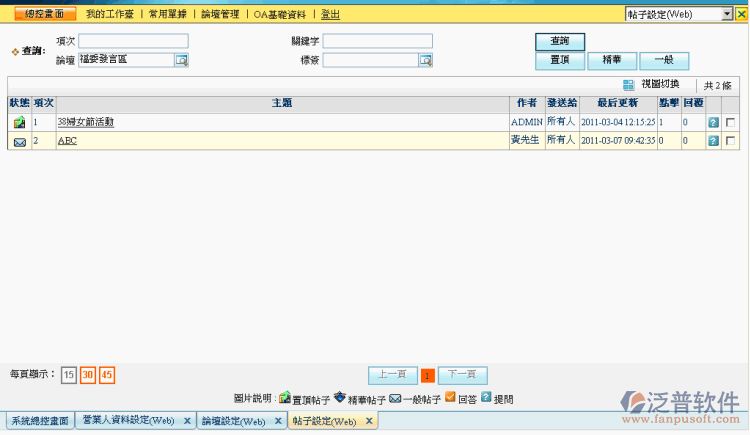Switch to the 系統總控畫面 tab

(x=40, y=422)
